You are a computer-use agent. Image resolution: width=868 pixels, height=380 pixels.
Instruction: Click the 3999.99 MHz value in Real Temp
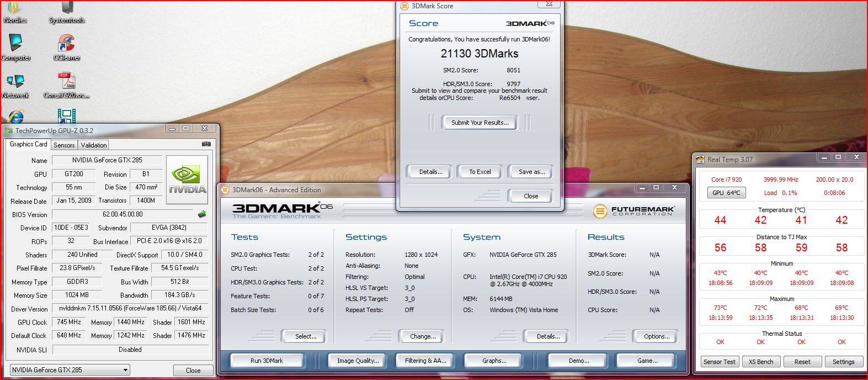click(781, 180)
